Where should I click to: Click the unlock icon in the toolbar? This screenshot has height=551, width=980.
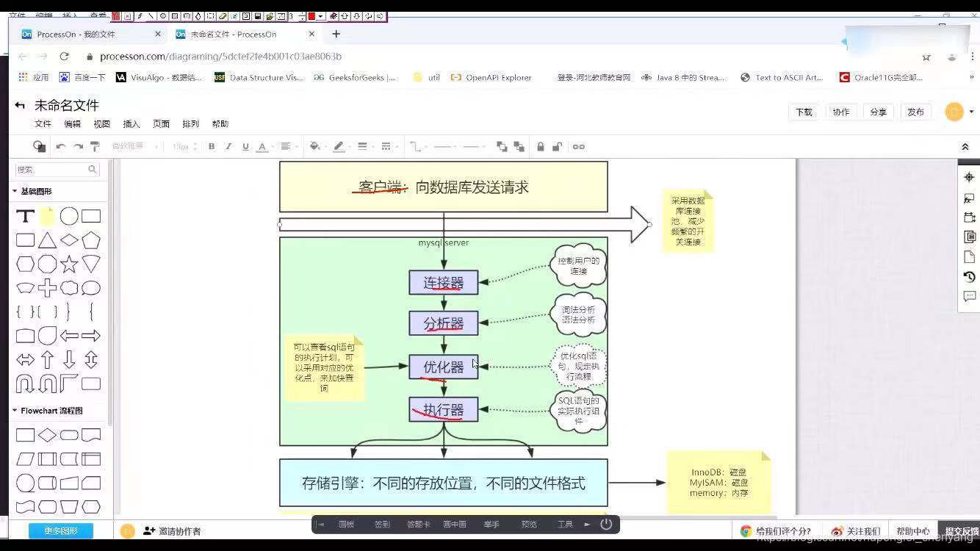[x=557, y=146]
